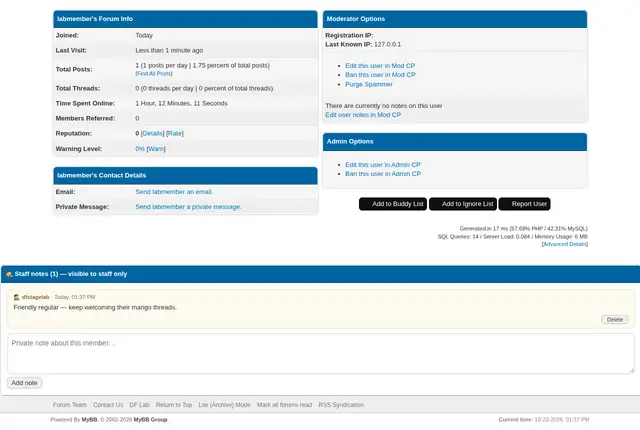Open the 0% warning level link

click(x=140, y=149)
